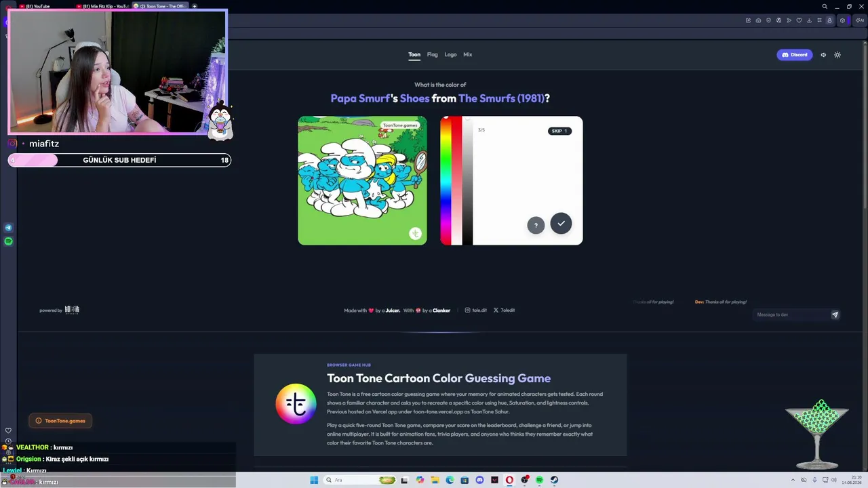
Task: Focus the Message to dev field
Action: (x=791, y=314)
